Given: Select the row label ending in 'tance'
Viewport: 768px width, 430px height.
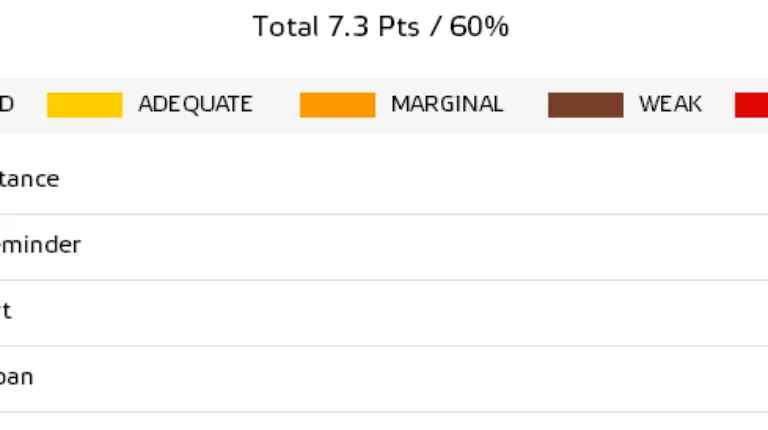Looking at the screenshot, I should coord(30,180).
